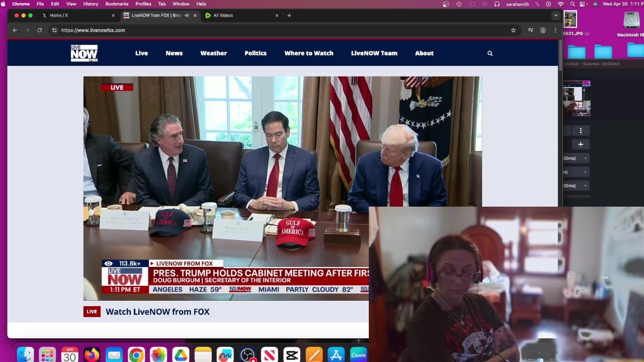
Task: Click the Wi-Fi status icon
Action: pyautogui.click(x=561, y=4)
